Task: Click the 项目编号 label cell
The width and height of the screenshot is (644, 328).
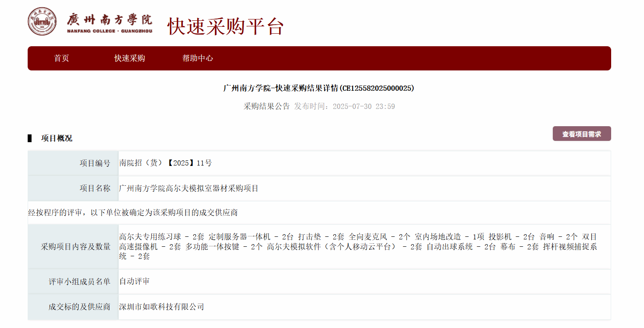Action: tap(73, 163)
